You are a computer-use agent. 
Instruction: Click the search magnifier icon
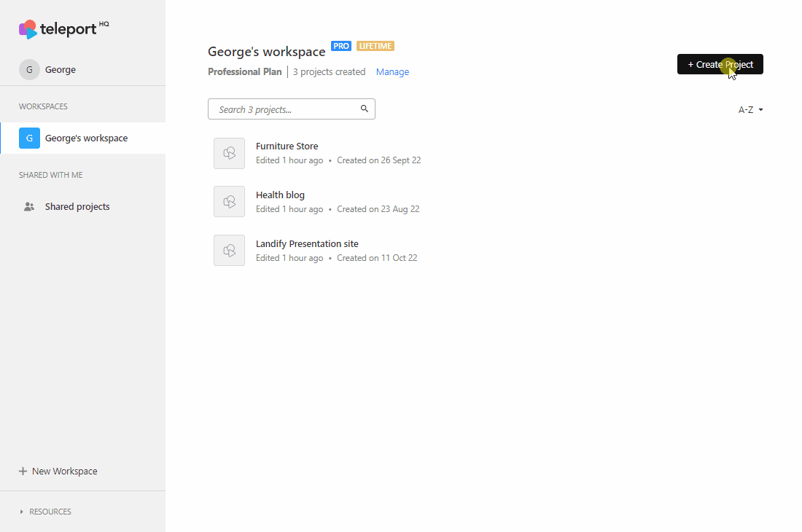coord(364,109)
